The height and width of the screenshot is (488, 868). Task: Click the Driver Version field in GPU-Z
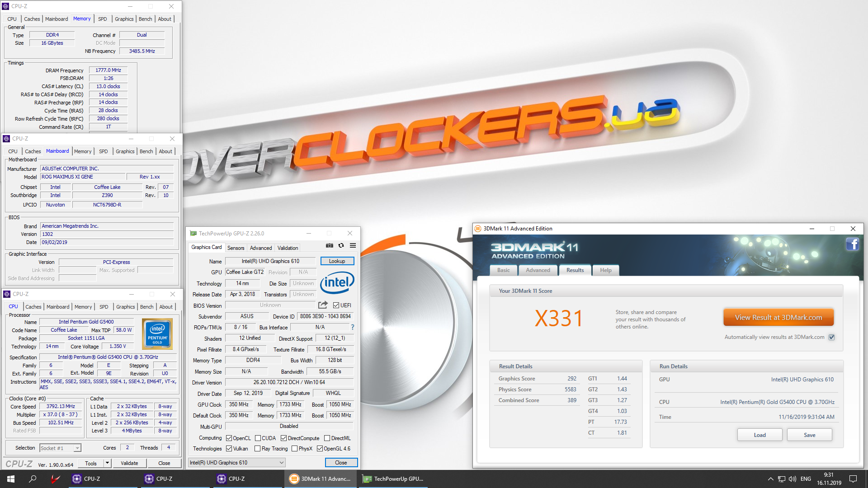(289, 382)
